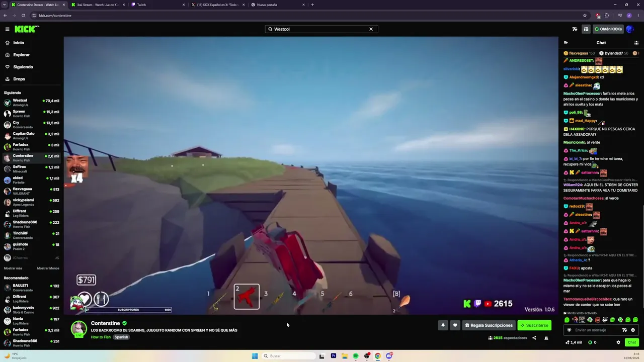Open elded Fortnite channel

(32, 180)
